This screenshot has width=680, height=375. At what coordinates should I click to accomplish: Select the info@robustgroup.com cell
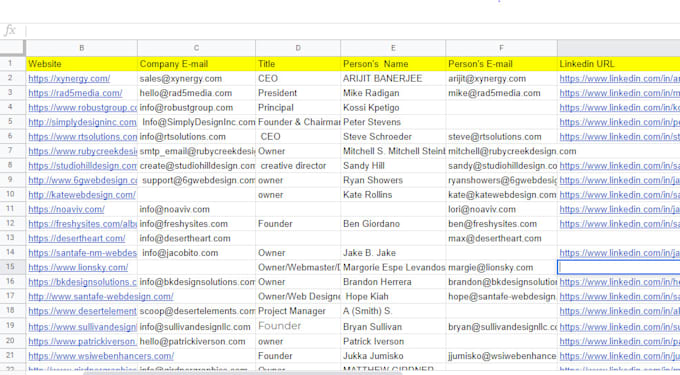click(x=196, y=108)
